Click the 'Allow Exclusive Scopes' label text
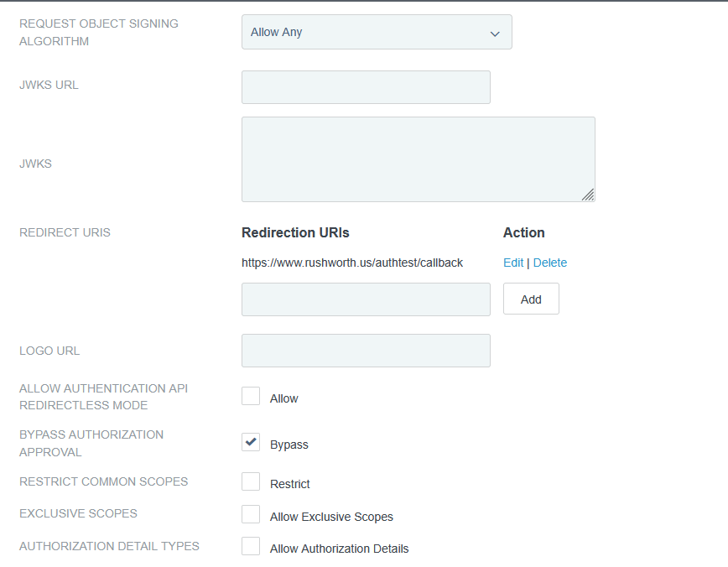728x567 pixels. click(331, 517)
